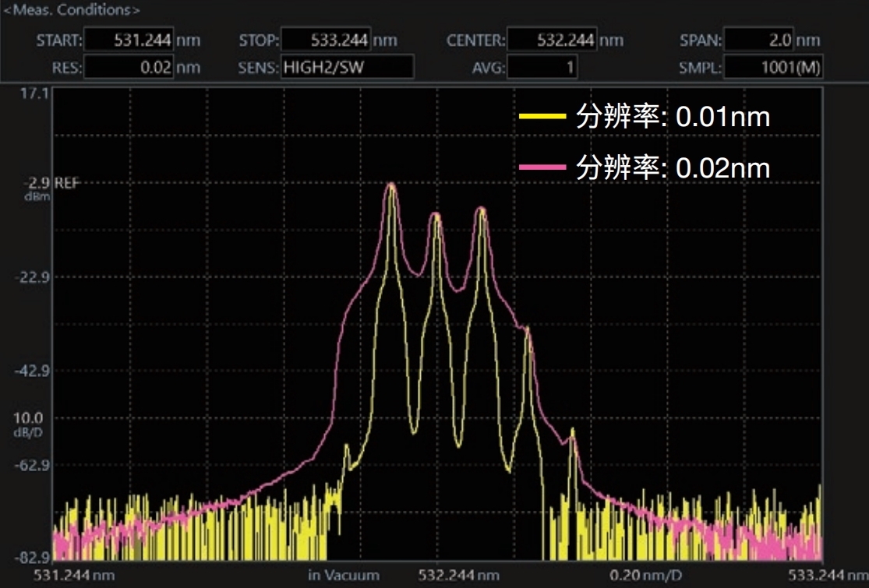
Task: Click the tallest peak of the yellow trace
Action: coord(393,185)
